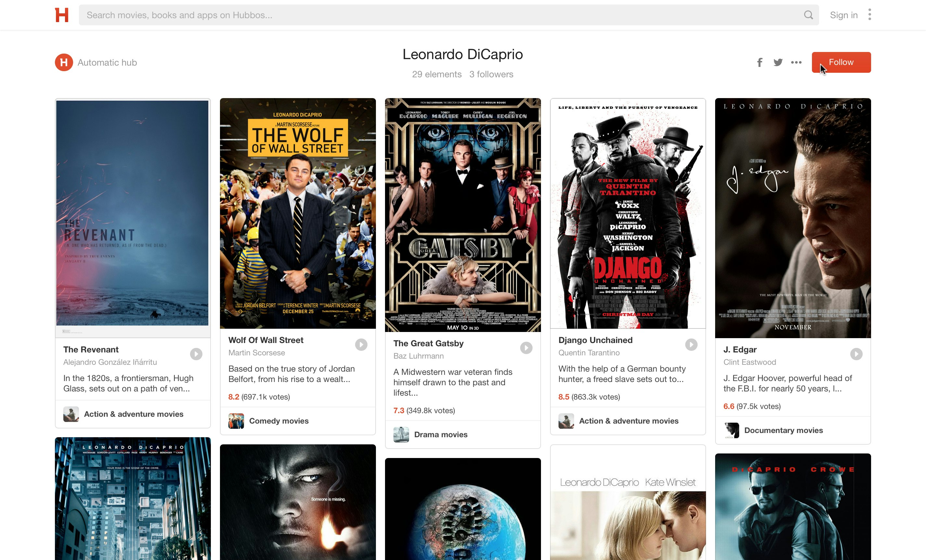Open Drama movies category link
Viewport: 926px width, 560px height.
tap(441, 435)
